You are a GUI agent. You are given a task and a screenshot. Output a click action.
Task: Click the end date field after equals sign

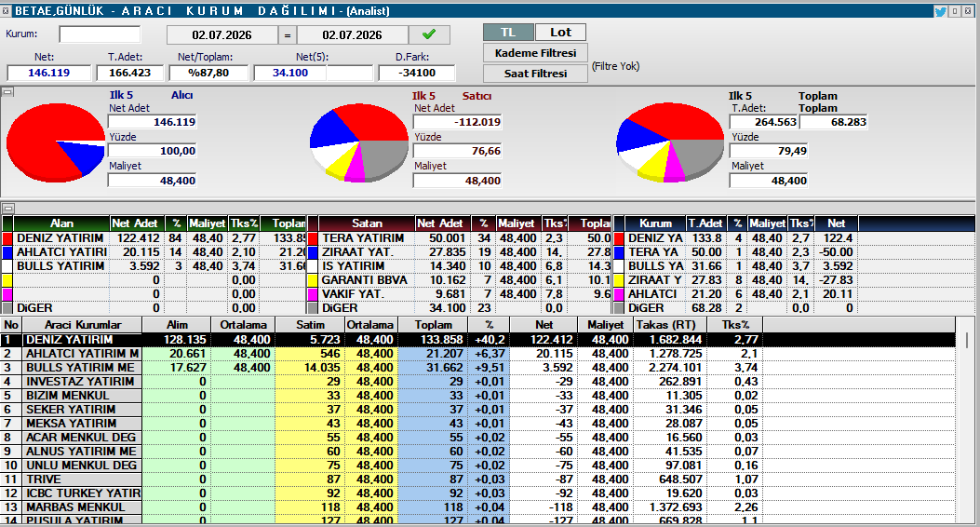(353, 35)
